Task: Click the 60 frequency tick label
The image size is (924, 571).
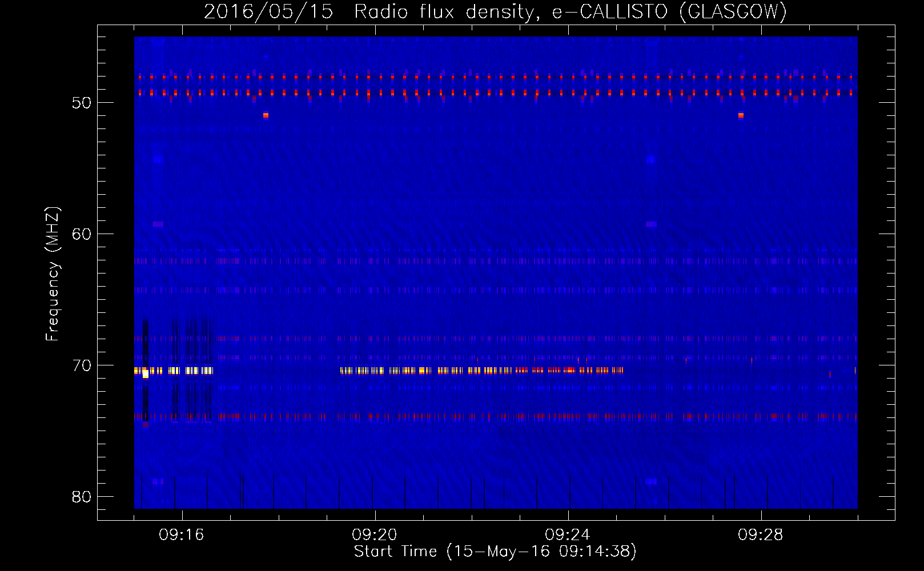Action: pyautogui.click(x=82, y=234)
